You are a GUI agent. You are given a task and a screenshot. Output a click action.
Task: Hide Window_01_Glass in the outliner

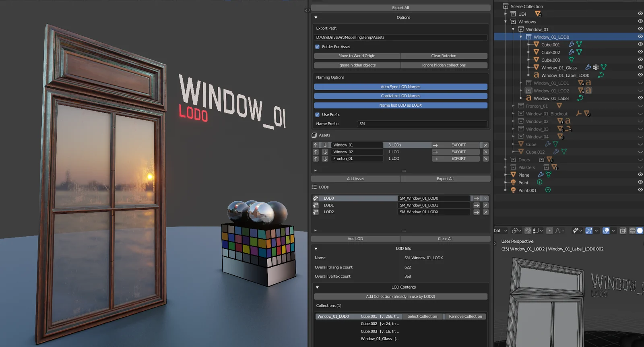tap(640, 68)
